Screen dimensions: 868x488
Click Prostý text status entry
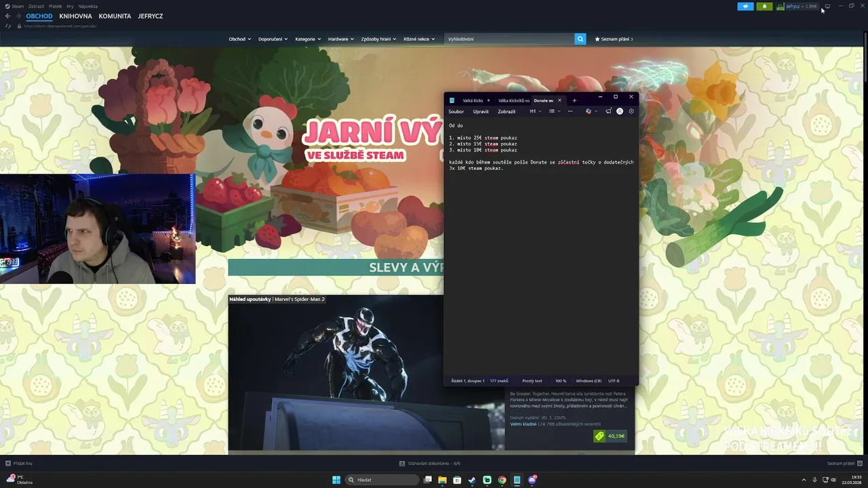click(x=532, y=381)
